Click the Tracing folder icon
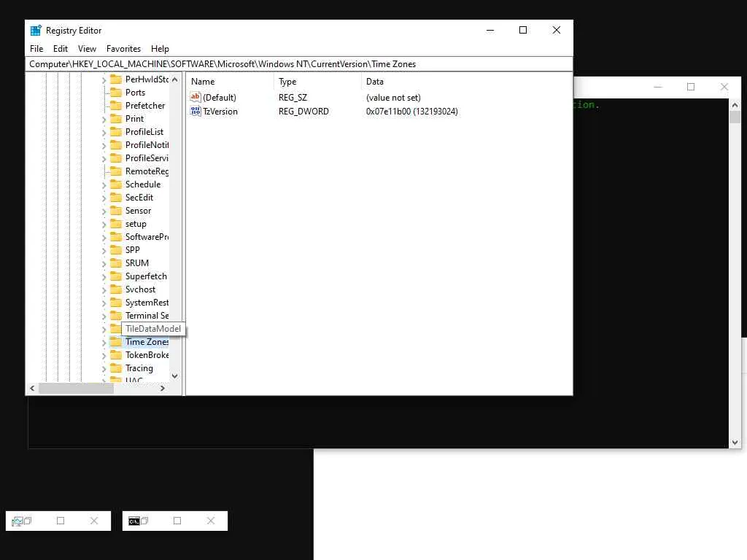 (116, 368)
